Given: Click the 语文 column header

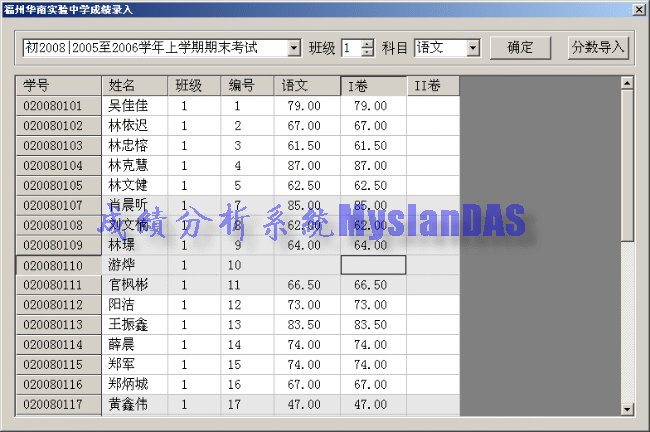Looking at the screenshot, I should click(x=306, y=85).
